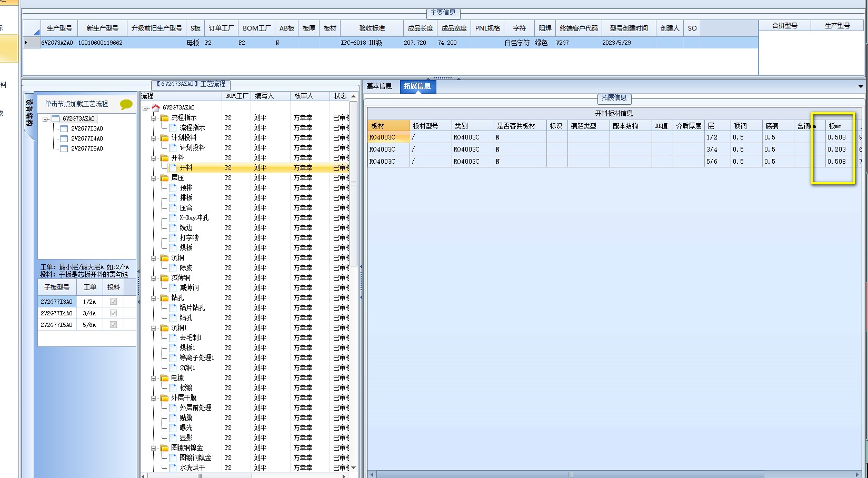
Task: Collapse the 层压 folder node
Action: [x=154, y=178]
